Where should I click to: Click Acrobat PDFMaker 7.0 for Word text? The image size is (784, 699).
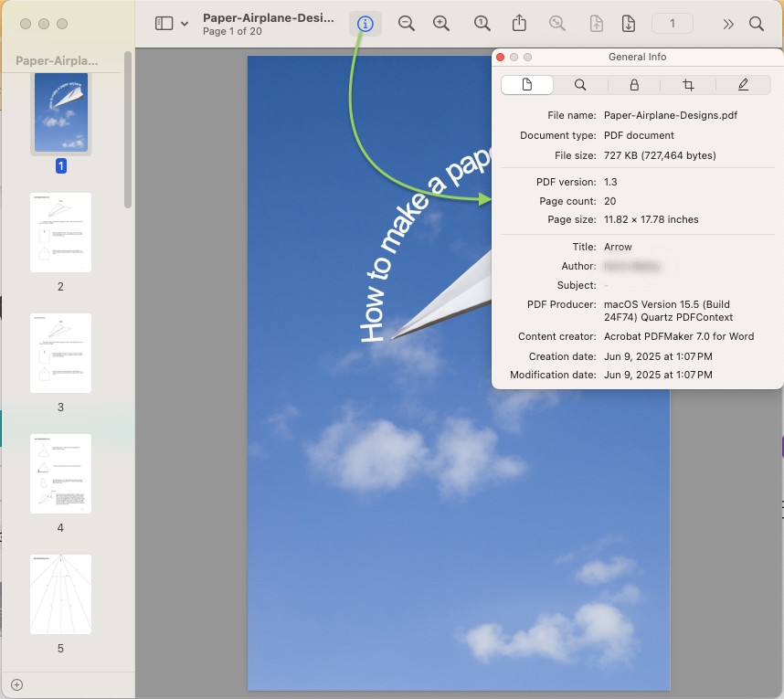[679, 336]
